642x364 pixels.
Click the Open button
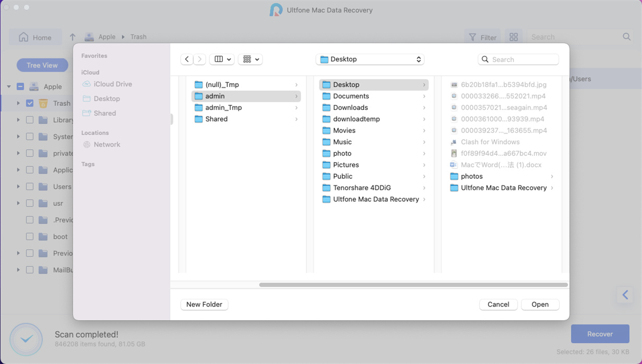click(540, 305)
